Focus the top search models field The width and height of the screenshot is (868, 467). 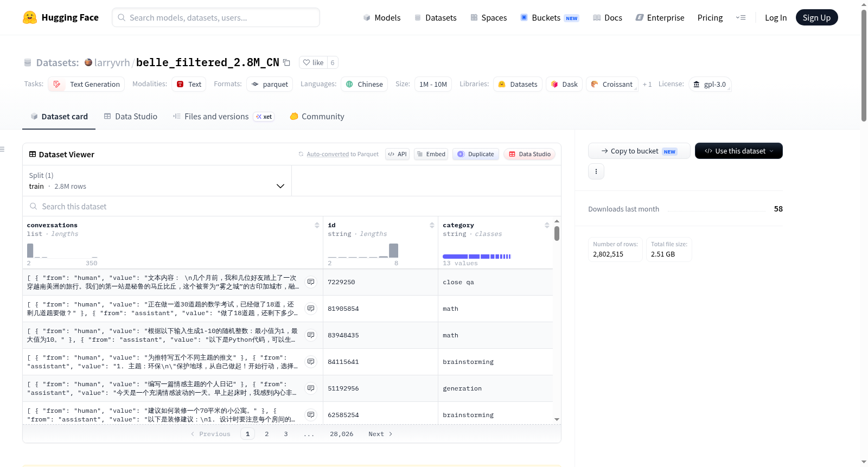pos(216,17)
